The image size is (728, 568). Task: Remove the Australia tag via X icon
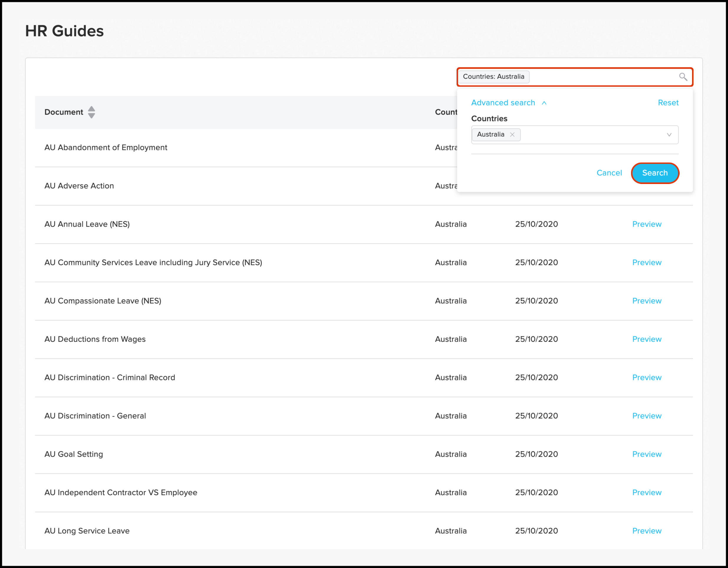pos(512,134)
